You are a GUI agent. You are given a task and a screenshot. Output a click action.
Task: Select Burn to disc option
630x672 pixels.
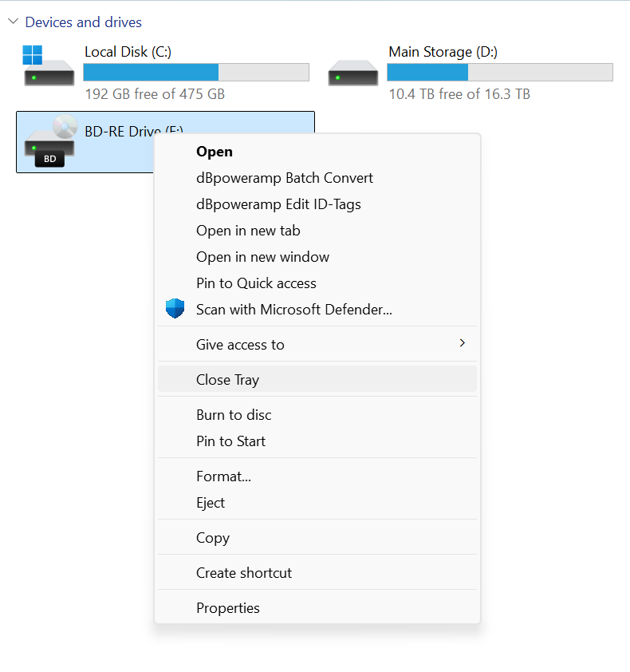click(x=234, y=415)
